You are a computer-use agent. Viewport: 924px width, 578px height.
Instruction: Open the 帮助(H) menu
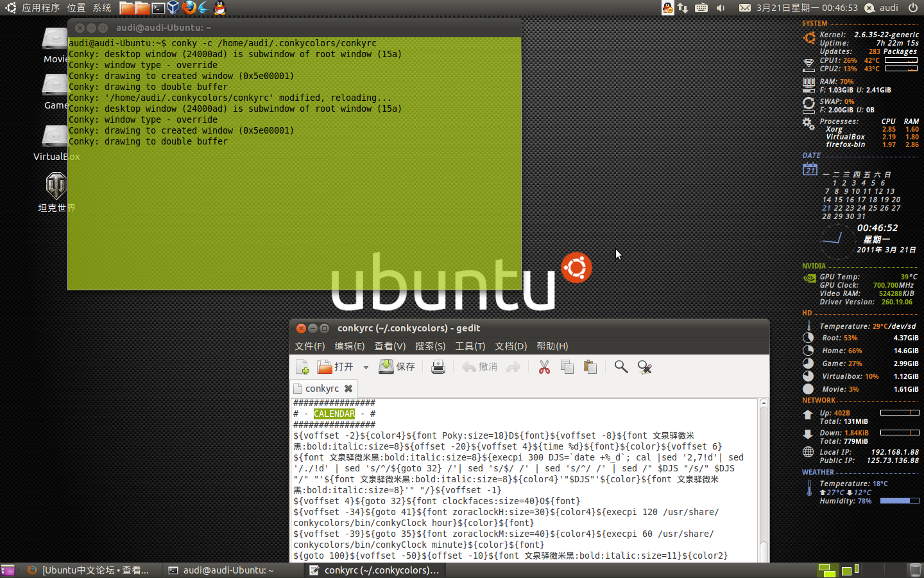[x=552, y=346]
